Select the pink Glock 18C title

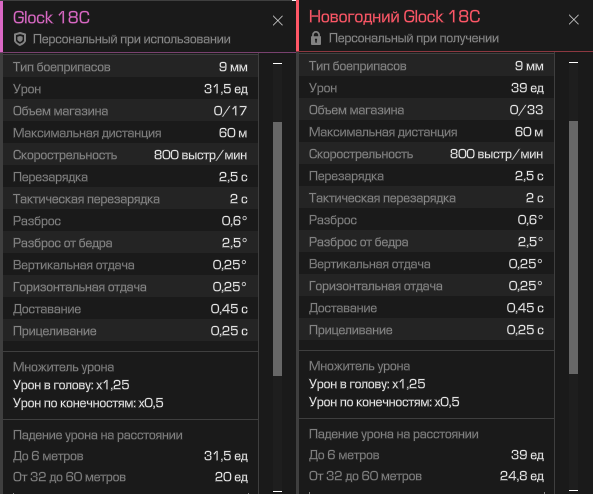[51, 17]
